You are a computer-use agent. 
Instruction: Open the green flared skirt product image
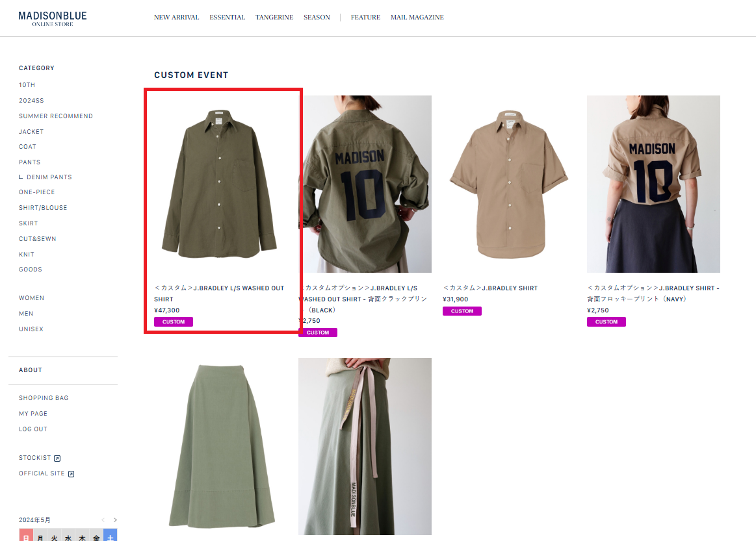coord(221,446)
